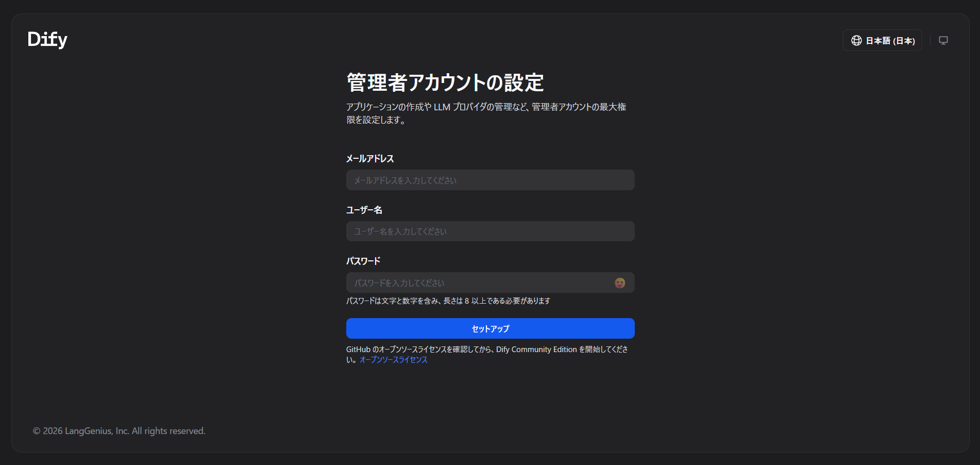Open the オープンソースライセンス link
Screen dimensions: 980x465
tap(394, 360)
